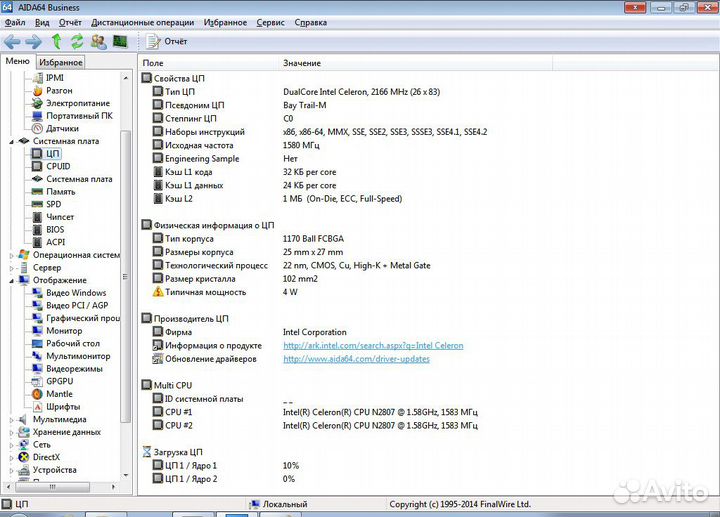720x517 pixels.
Task: Expand the Устройства tree node
Action: [11, 470]
